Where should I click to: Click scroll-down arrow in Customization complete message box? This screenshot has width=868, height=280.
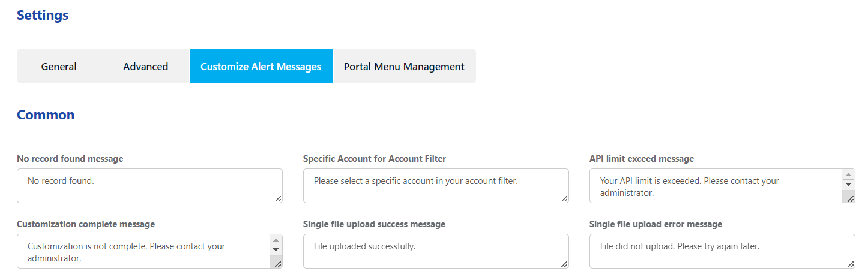(x=276, y=249)
